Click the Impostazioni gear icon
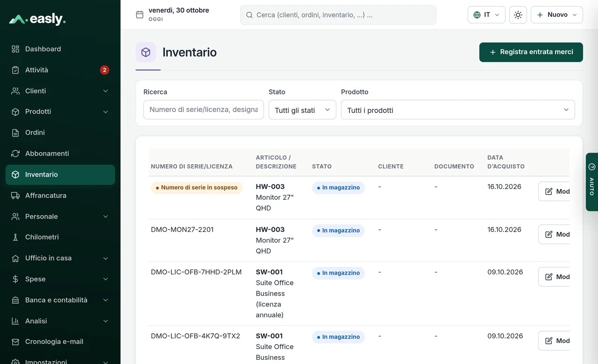Image resolution: width=598 pixels, height=364 pixels. tap(15, 362)
